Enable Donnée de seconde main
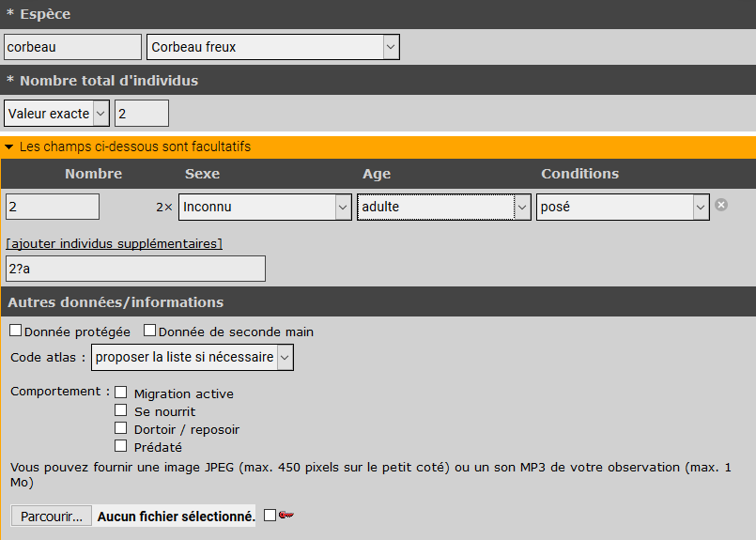This screenshot has width=756, height=540. tap(150, 331)
